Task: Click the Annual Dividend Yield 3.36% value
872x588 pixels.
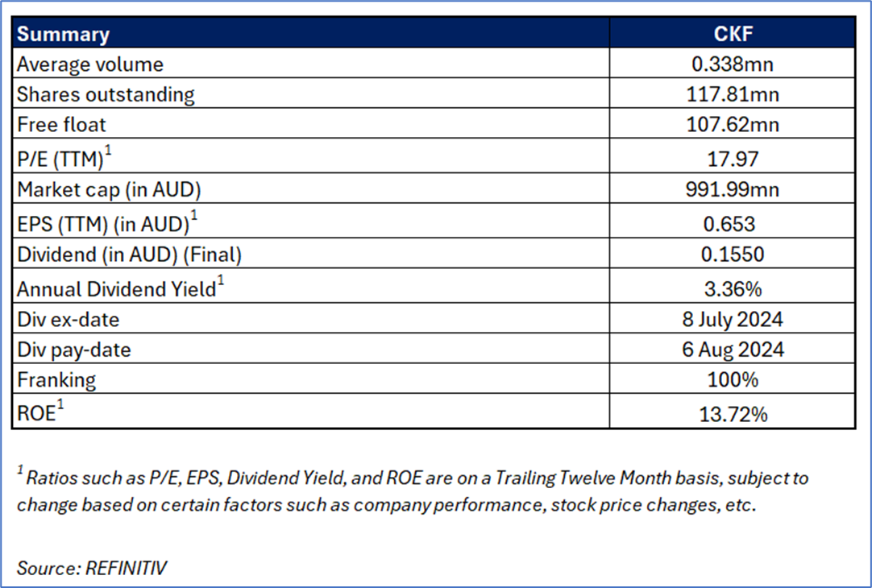Action: click(733, 289)
